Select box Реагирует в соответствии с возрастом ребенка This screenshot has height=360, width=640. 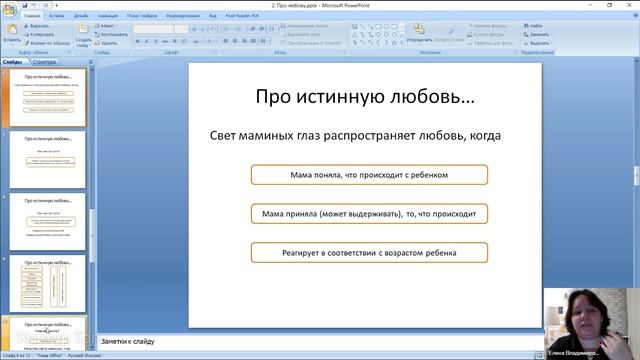point(369,253)
